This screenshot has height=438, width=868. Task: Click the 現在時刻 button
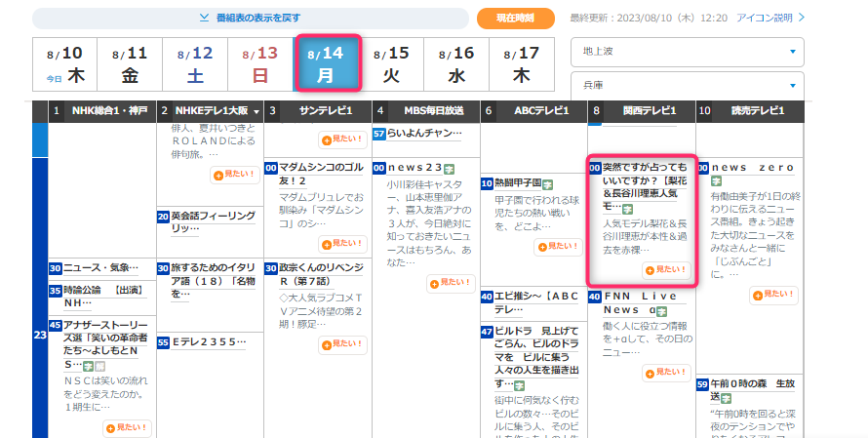click(515, 18)
